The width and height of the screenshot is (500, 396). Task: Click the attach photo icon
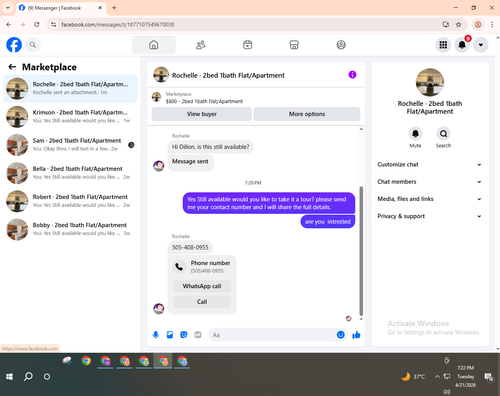170,335
